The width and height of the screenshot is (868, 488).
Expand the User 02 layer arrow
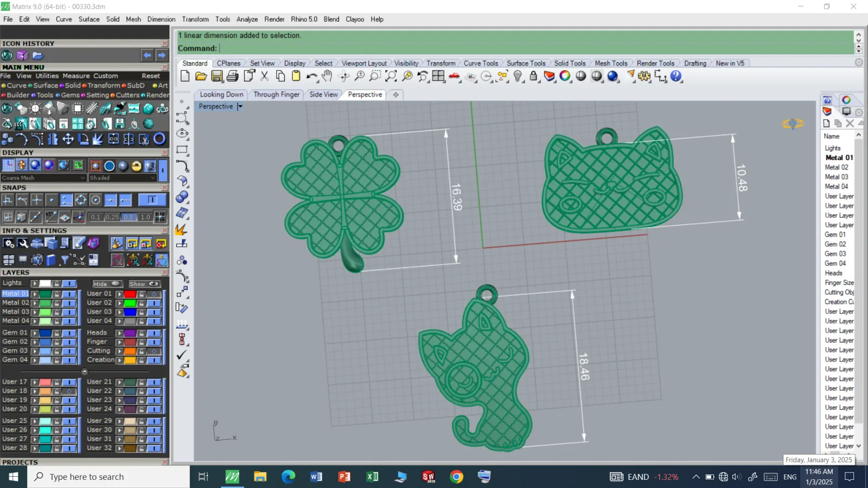pyautogui.click(x=119, y=303)
